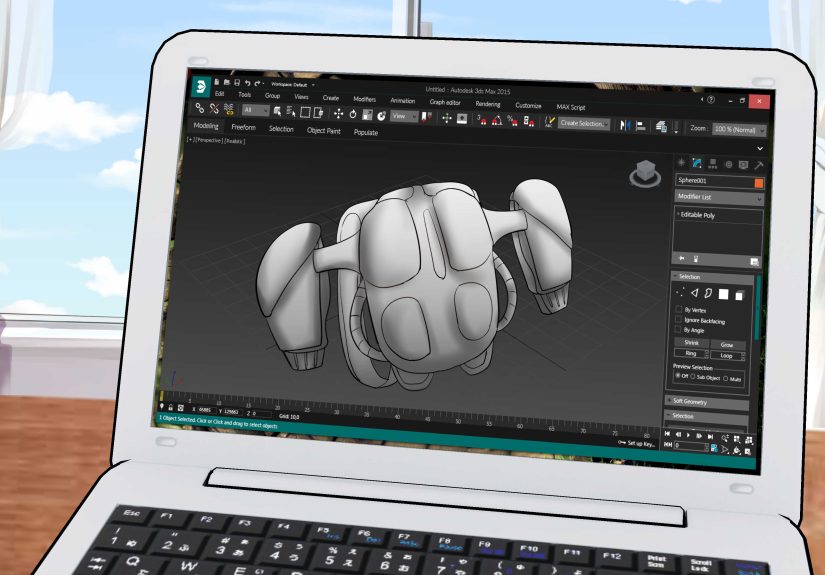This screenshot has height=575, width=825.
Task: Select the Move transform tool
Action: (x=339, y=114)
